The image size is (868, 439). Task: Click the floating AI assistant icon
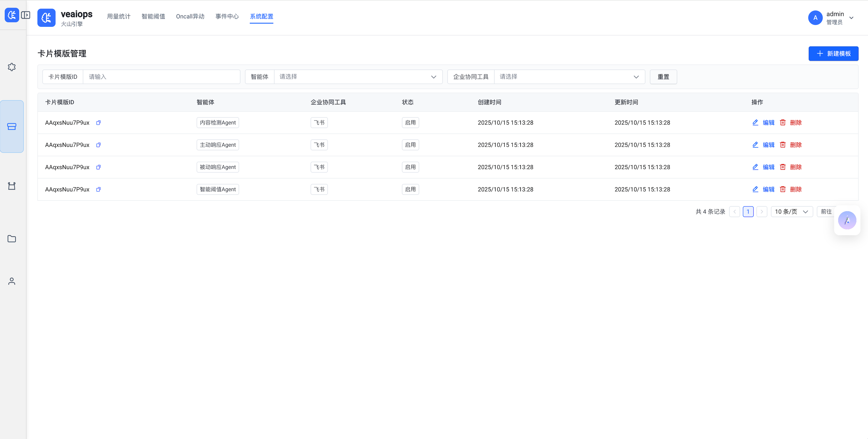[x=847, y=220]
